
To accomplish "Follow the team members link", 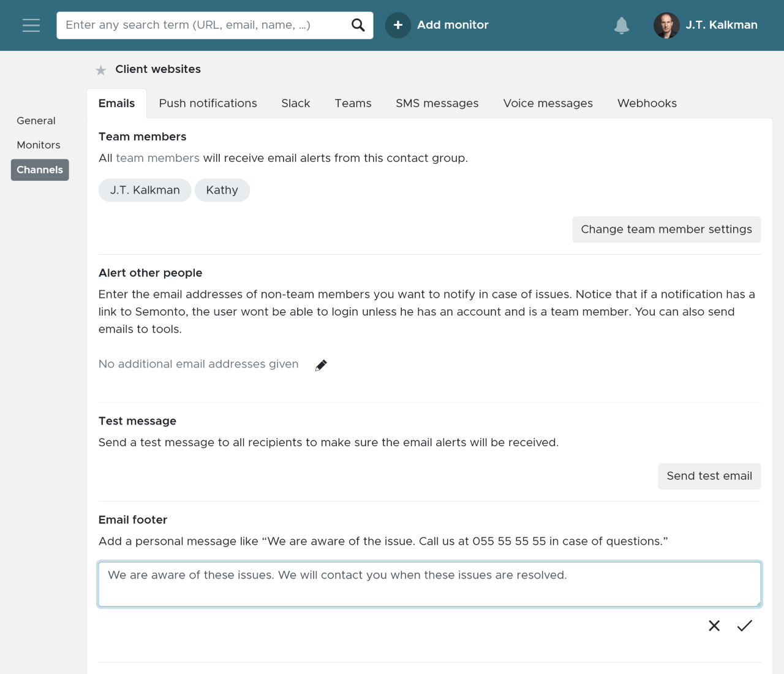I will [158, 158].
